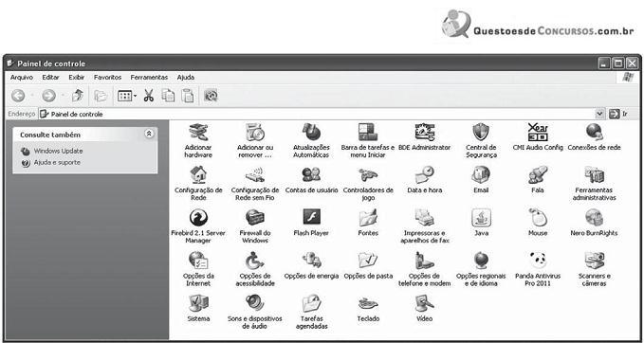Open Opções de pasta

[368, 261]
